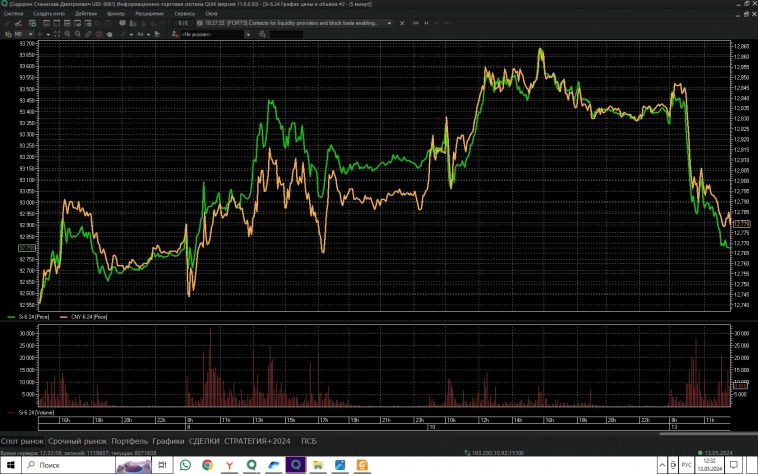The image size is (758, 474).
Task: Launch Google Chrome from the taskbar
Action: [207, 465]
